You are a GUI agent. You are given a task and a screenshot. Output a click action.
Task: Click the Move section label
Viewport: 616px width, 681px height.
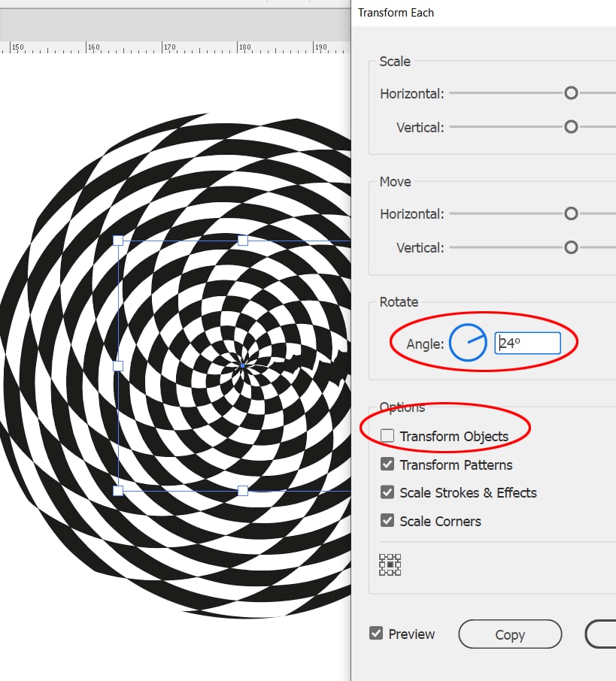click(x=395, y=182)
